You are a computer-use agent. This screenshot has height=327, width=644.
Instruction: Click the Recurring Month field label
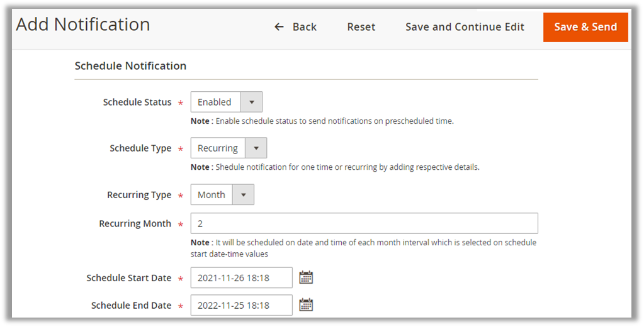[x=135, y=223]
